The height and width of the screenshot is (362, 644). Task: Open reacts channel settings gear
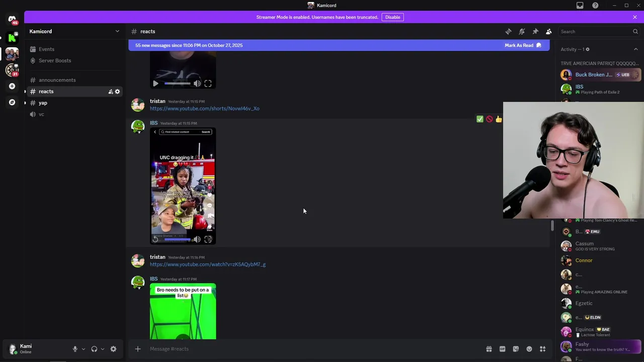(x=117, y=92)
